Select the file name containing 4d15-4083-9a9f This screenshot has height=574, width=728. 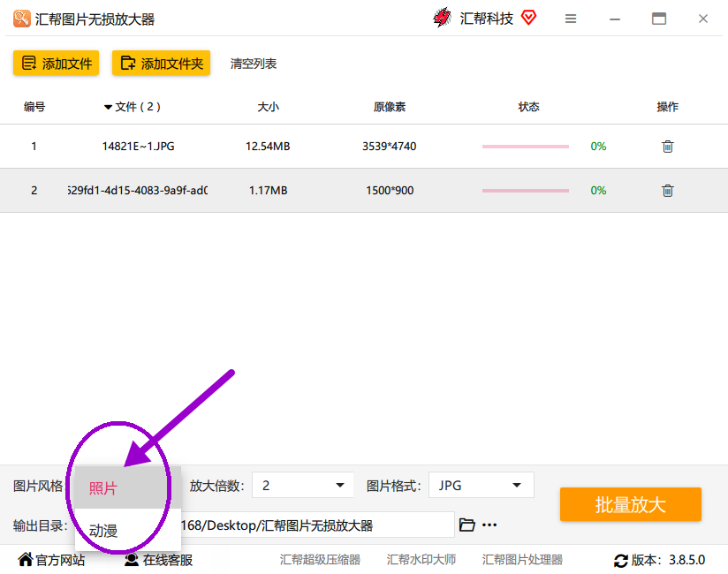pyautogui.click(x=138, y=190)
